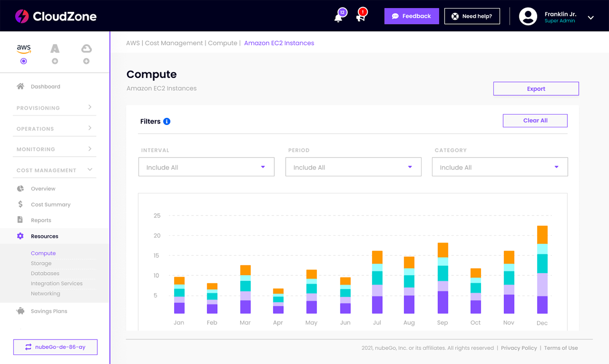
Task: Click the CloudZone lightning logo
Action: click(x=22, y=16)
